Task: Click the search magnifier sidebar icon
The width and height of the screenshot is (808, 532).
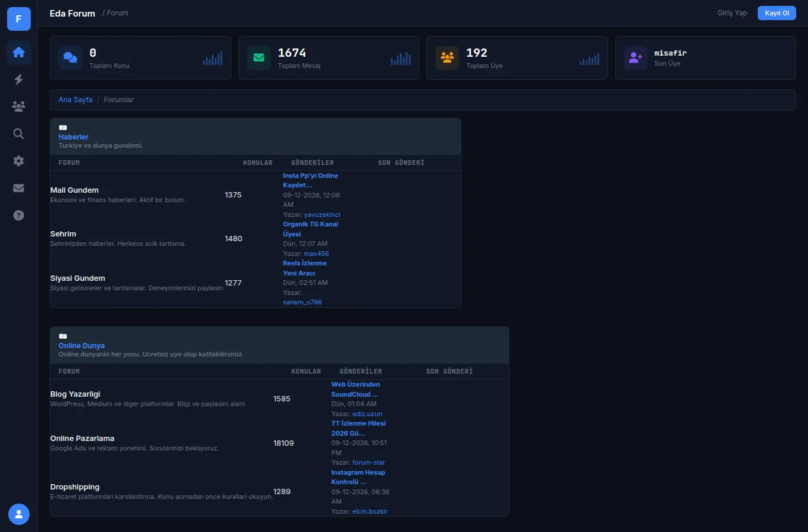Action: (x=18, y=134)
